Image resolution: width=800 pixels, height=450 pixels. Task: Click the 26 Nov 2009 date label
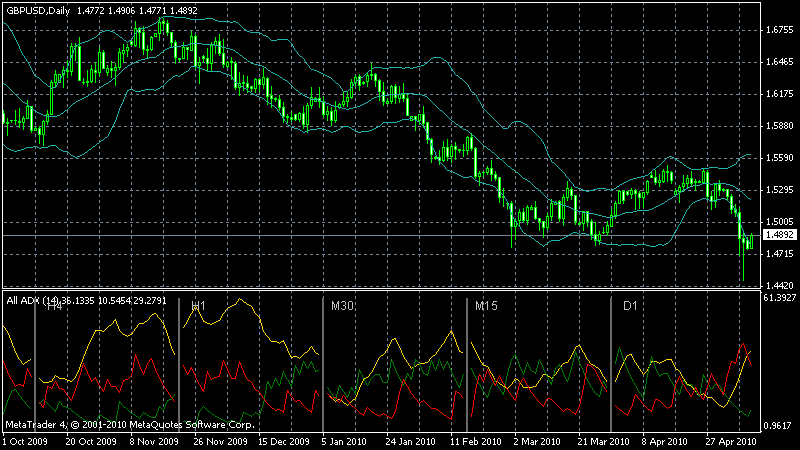(x=220, y=441)
